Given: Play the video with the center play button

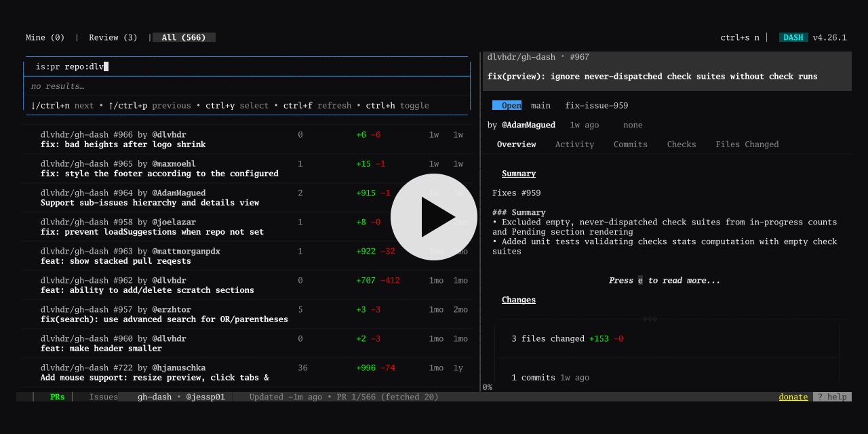Looking at the screenshot, I should tap(434, 217).
